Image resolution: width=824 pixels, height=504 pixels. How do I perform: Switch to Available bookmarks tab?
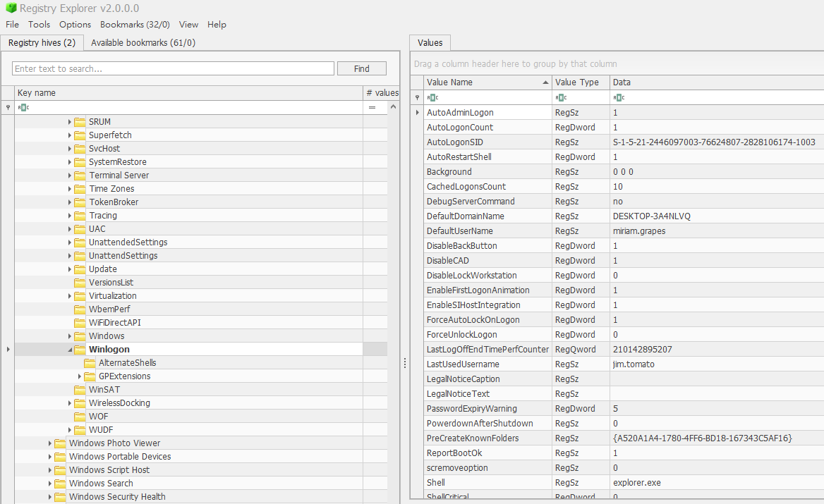tap(143, 43)
